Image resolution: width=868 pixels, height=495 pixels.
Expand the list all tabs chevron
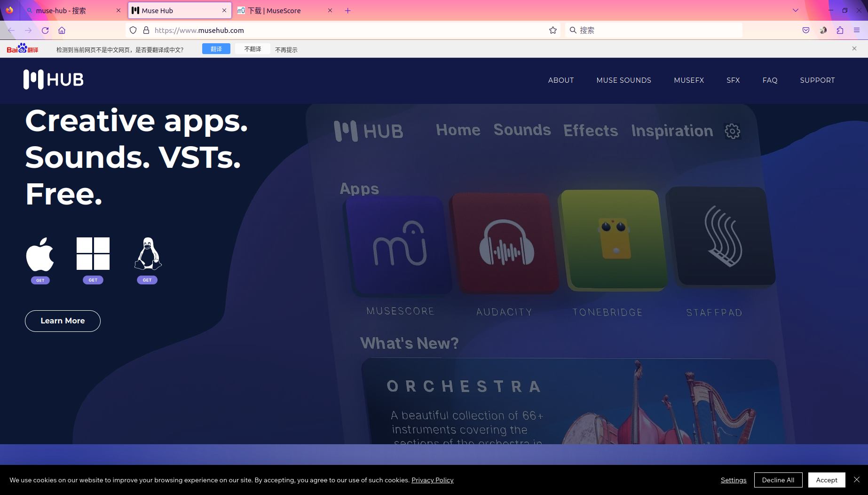(x=796, y=10)
